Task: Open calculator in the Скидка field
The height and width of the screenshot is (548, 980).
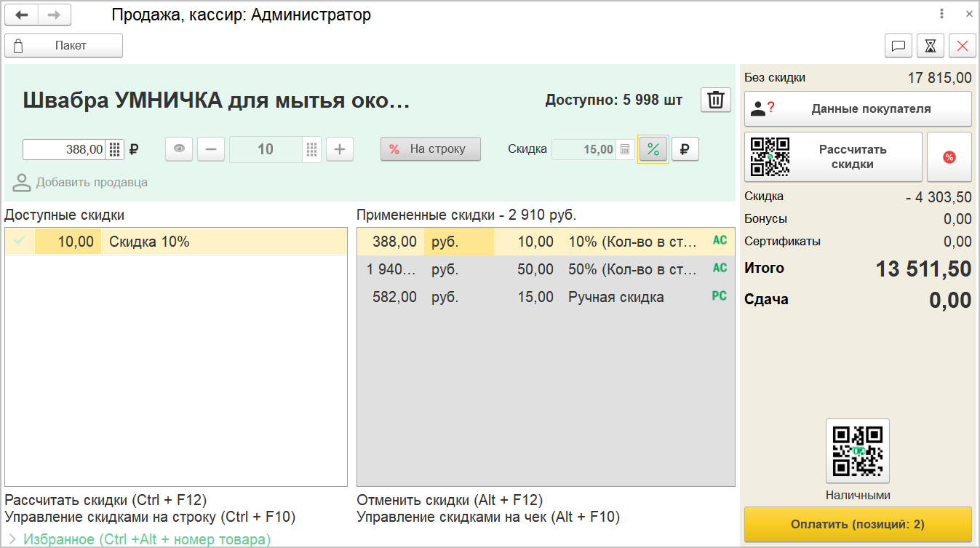Action: [624, 150]
